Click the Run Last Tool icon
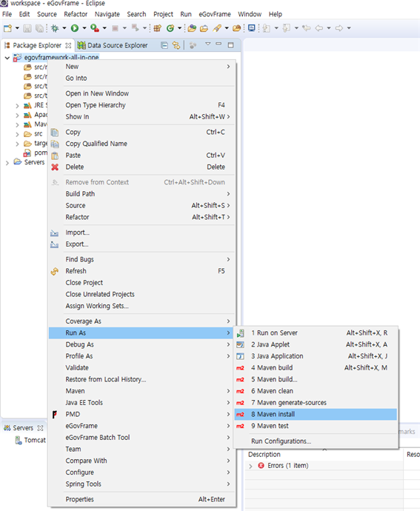The height and width of the screenshot is (511, 420). (x=95, y=28)
